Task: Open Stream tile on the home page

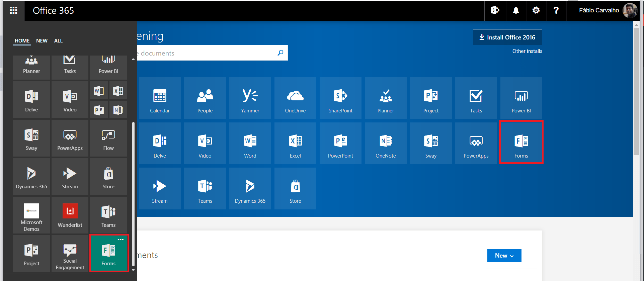Action: 160,188
